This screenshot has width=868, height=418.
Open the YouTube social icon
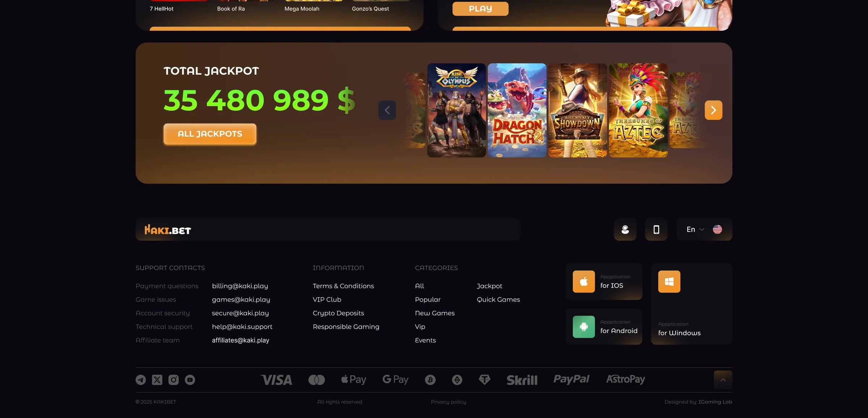click(190, 380)
